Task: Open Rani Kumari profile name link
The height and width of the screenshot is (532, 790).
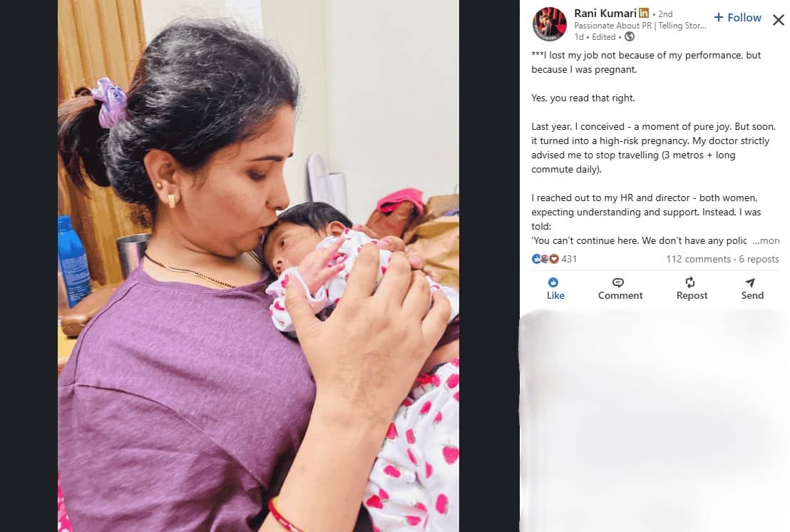Action: (605, 13)
